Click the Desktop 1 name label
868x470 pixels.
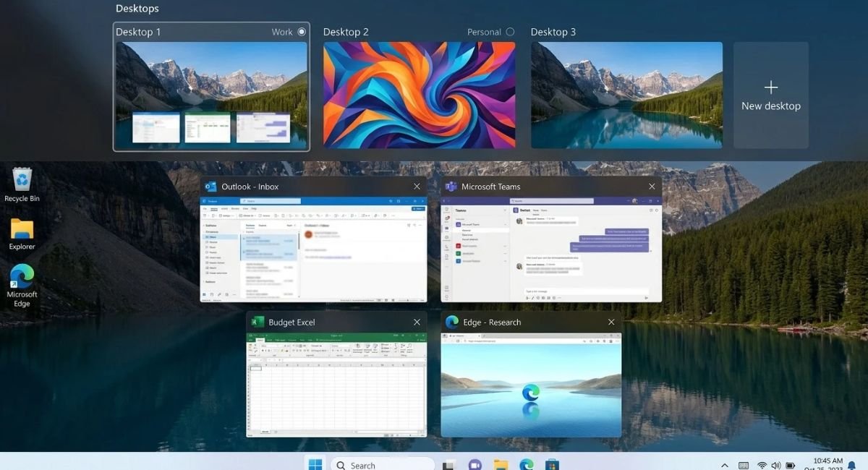138,32
